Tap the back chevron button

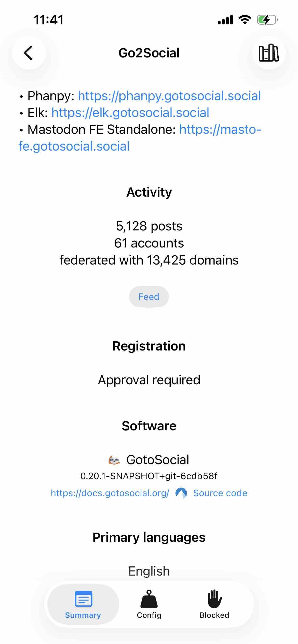(x=29, y=53)
